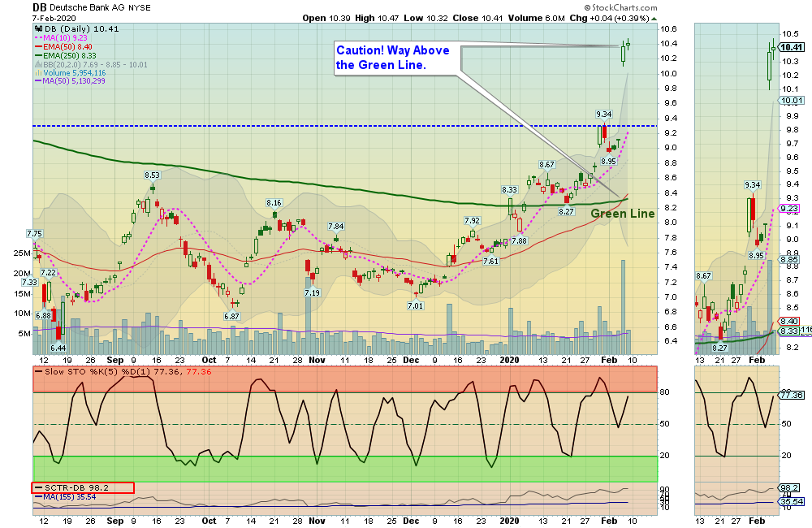
Task: Click the 6.88 price label
Action: click(44, 315)
